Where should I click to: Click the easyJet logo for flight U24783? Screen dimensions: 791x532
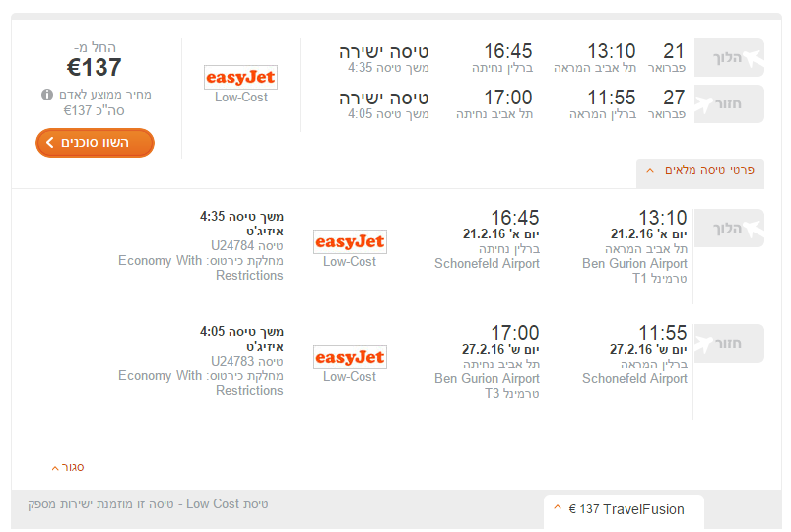(x=350, y=357)
